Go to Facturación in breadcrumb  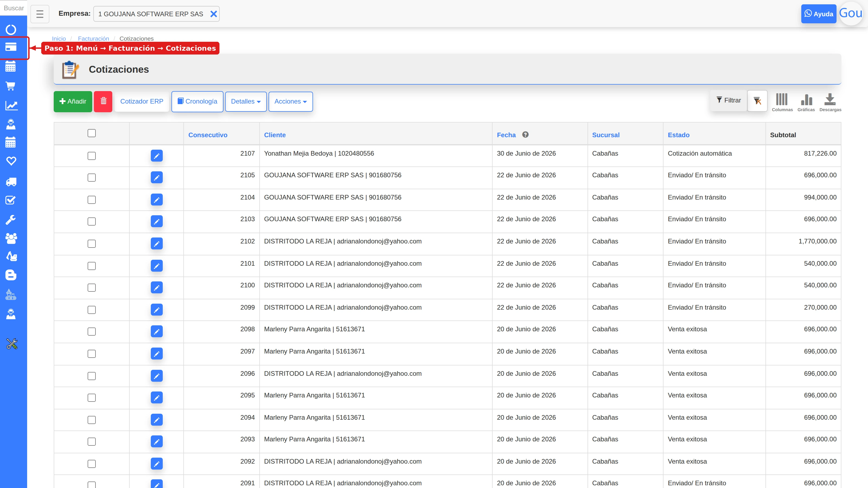(x=93, y=39)
